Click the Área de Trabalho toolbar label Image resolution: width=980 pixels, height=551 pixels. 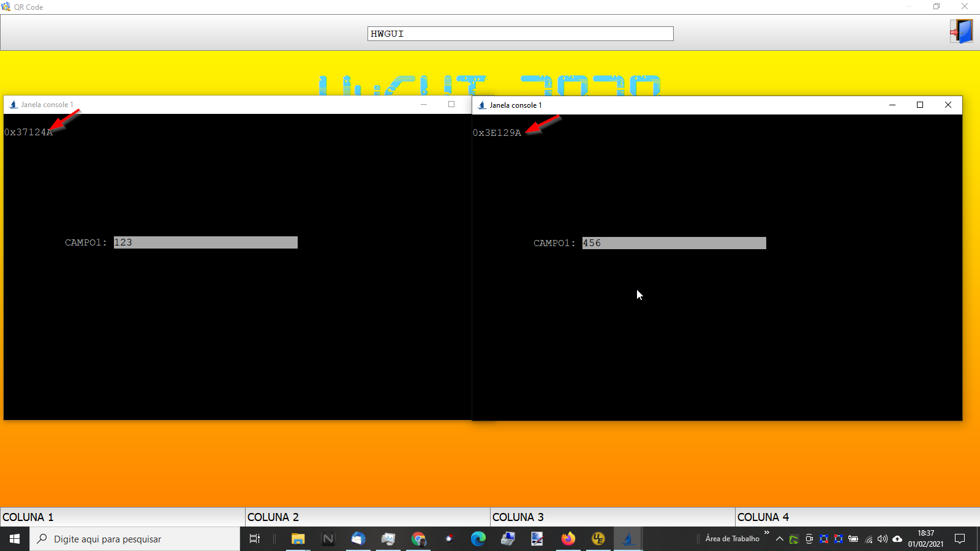(732, 539)
